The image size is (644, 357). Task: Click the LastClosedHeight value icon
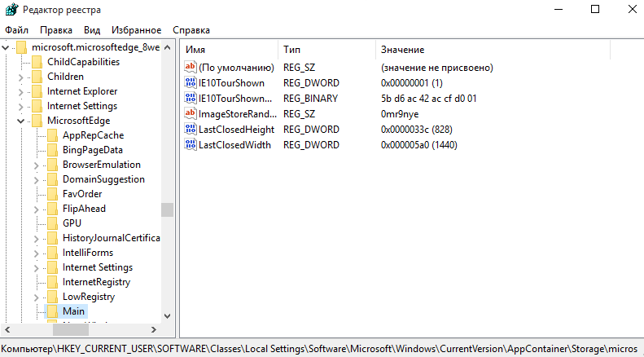pyautogui.click(x=191, y=130)
